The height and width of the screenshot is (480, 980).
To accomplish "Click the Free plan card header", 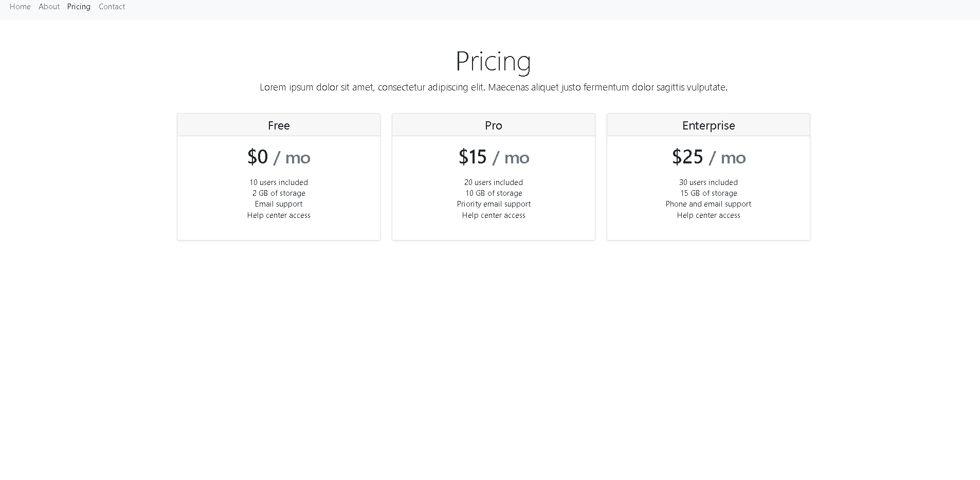I will 279,125.
